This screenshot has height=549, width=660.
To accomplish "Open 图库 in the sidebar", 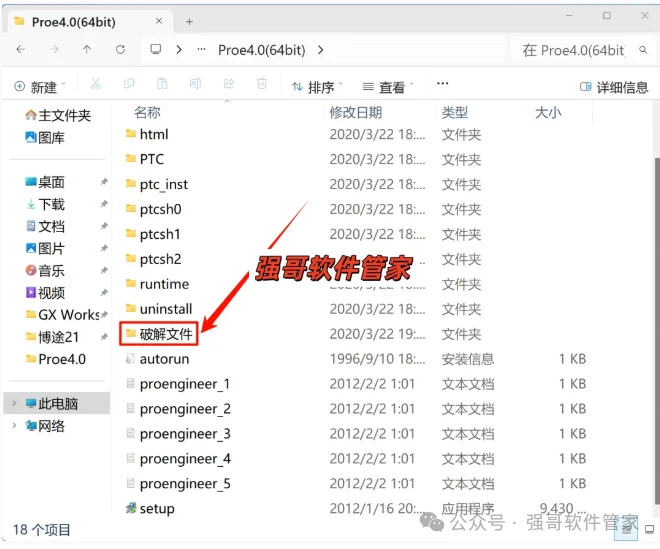I will pyautogui.click(x=45, y=138).
